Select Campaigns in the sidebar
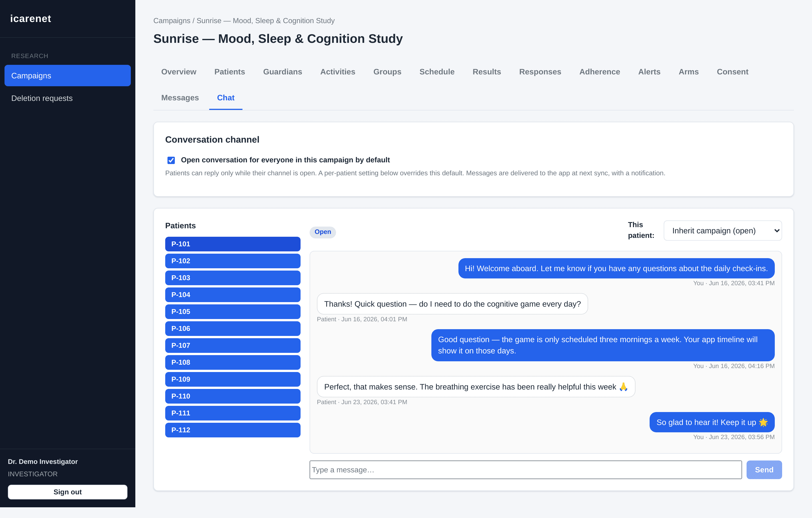This screenshot has width=812, height=518. tap(67, 76)
